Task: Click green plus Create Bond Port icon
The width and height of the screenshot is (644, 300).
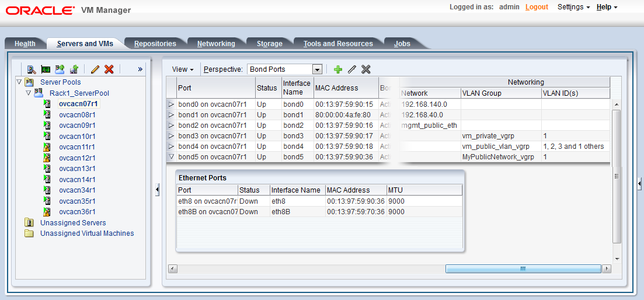Action: tap(337, 69)
